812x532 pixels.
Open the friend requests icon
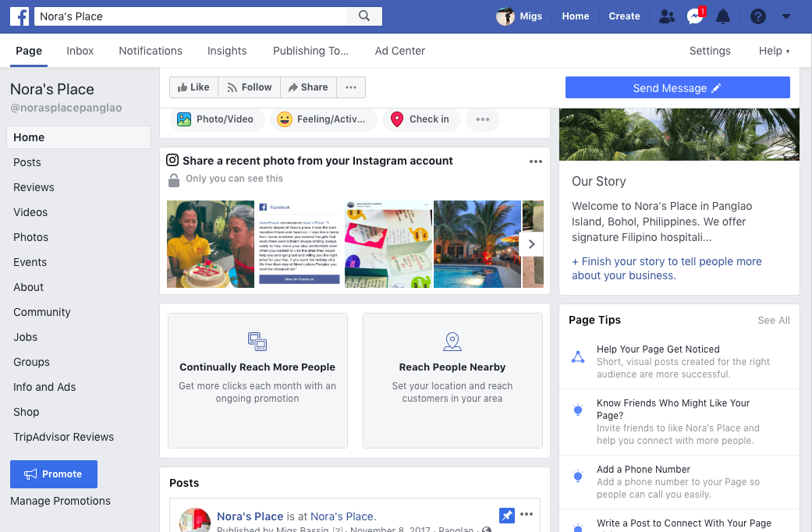coord(666,16)
